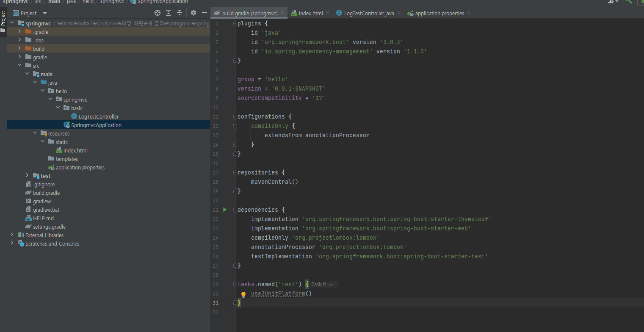This screenshot has height=332, width=644.
Task: Close the application.properties editor tab
Action: [x=469, y=13]
